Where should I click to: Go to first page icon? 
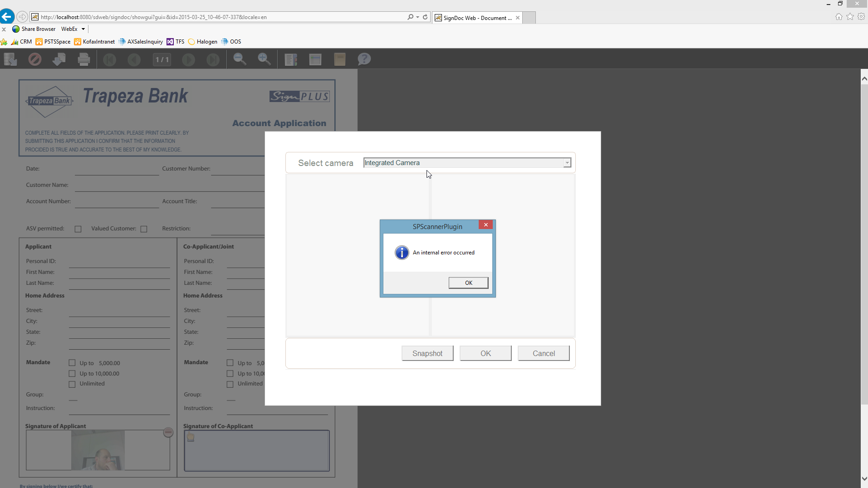[109, 59]
